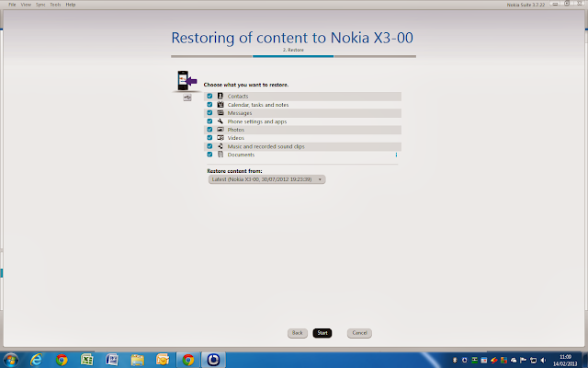The height and width of the screenshot is (368, 588).
Task: Click the Cancel button
Action: point(359,333)
